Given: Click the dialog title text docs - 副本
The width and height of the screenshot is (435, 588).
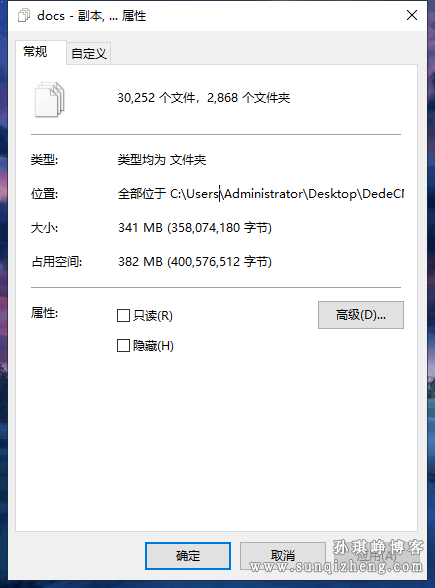Looking at the screenshot, I should [x=70, y=16].
